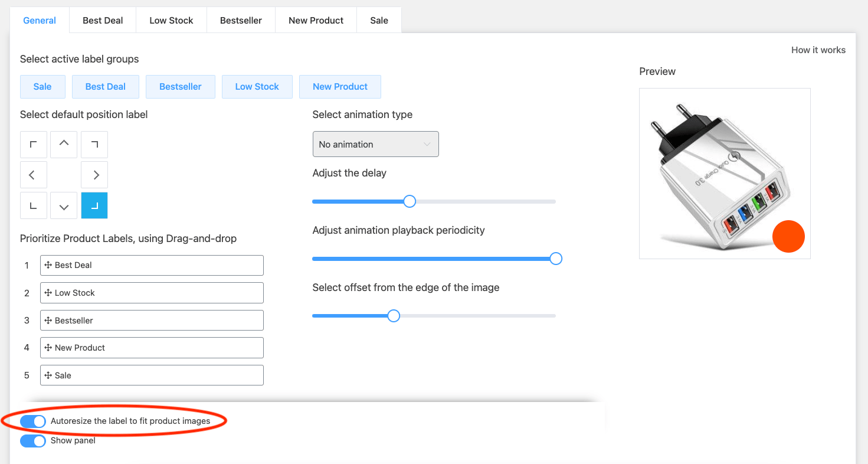The width and height of the screenshot is (868, 464).
Task: Turn off the Show panel toggle
Action: tap(32, 440)
